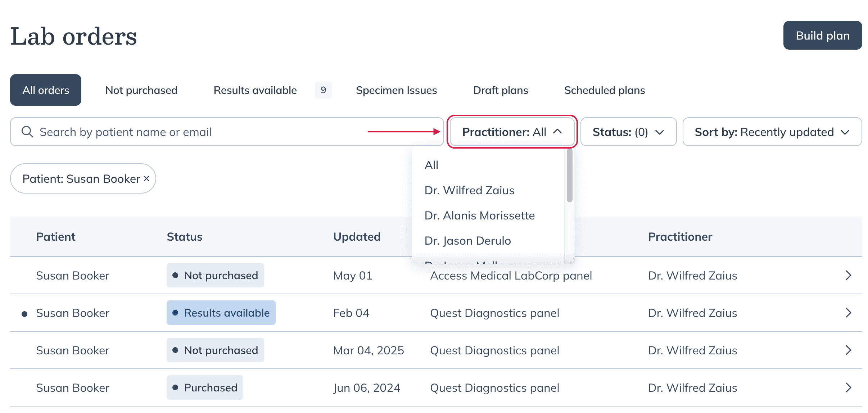Open the Sort by Recently updated dropdown
868x413 pixels.
pos(772,132)
